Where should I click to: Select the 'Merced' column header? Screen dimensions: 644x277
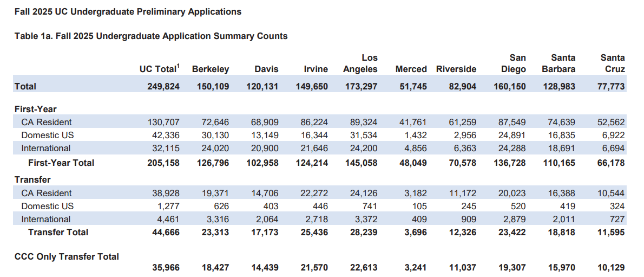[411, 69]
